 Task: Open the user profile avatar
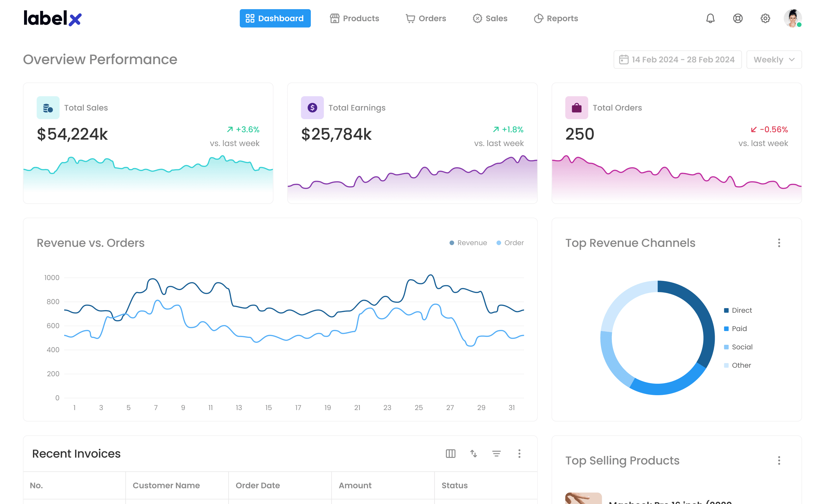click(x=793, y=18)
